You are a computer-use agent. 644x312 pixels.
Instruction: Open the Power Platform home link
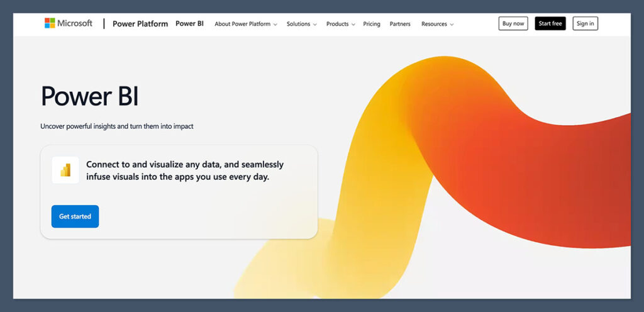click(140, 24)
